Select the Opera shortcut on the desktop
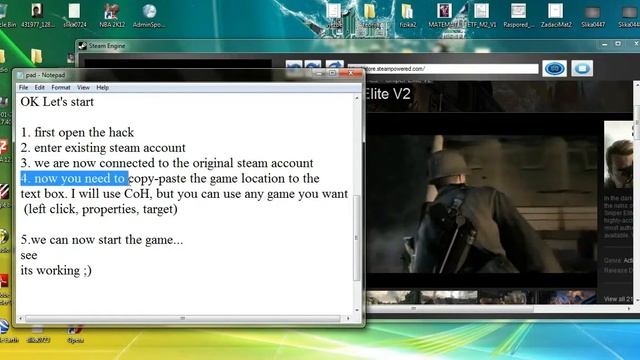 point(75,334)
